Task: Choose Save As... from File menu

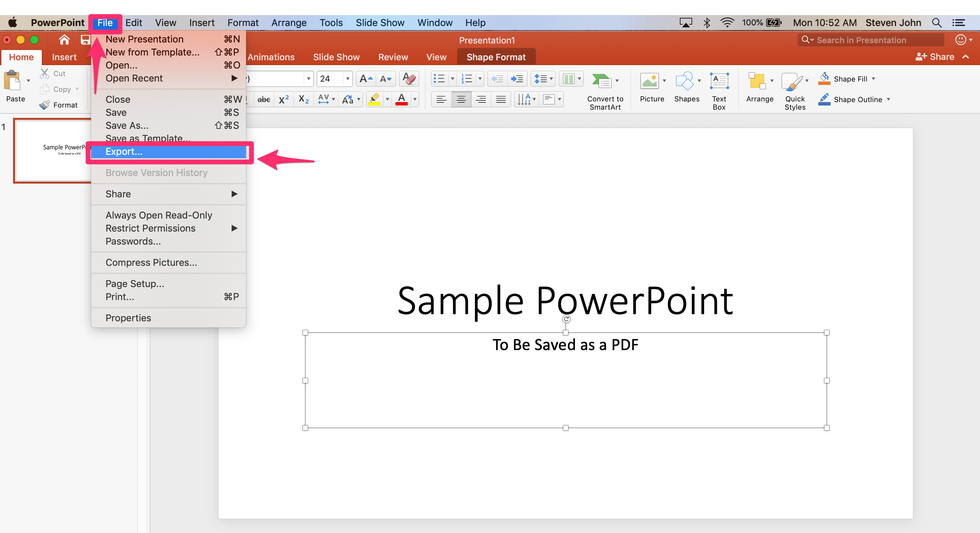Action: click(169, 125)
